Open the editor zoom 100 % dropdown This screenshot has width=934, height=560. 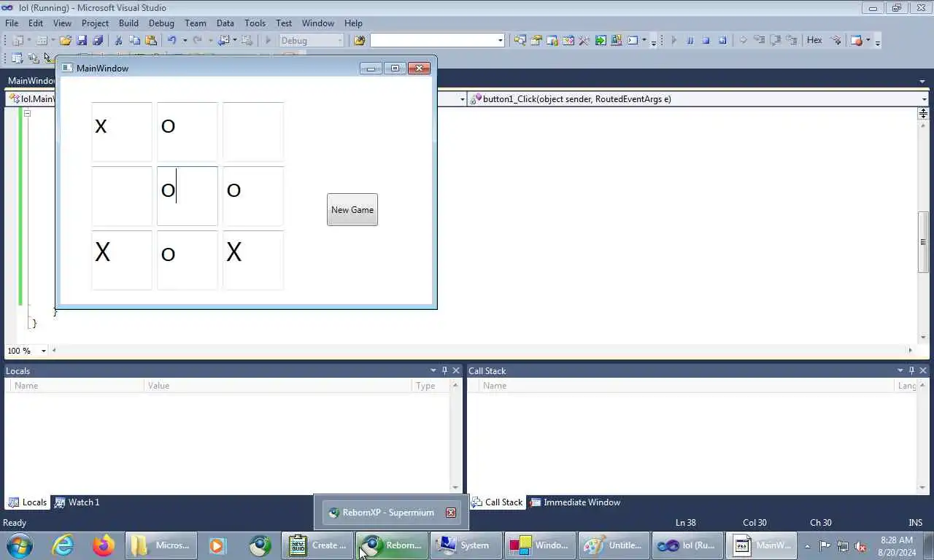click(43, 351)
